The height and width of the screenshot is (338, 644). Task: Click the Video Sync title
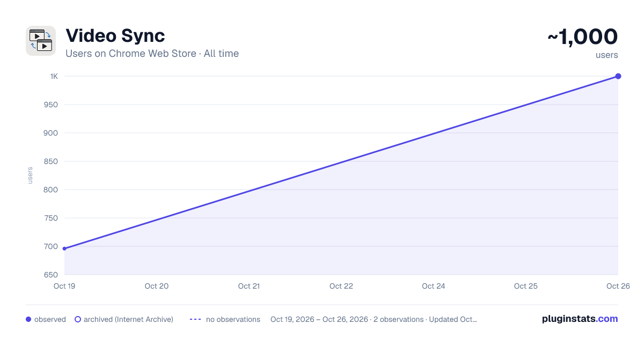[x=115, y=36]
